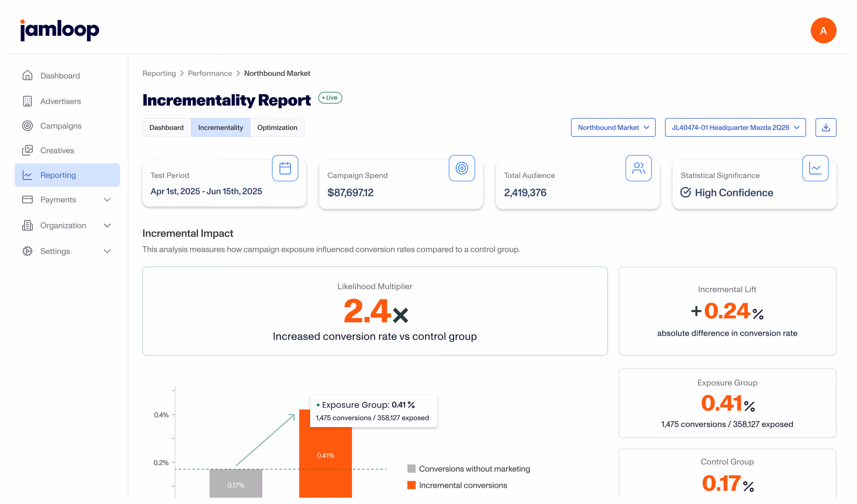Click the 0.2% y-axis label
Image resolution: width=857 pixels, height=504 pixels.
161,463
